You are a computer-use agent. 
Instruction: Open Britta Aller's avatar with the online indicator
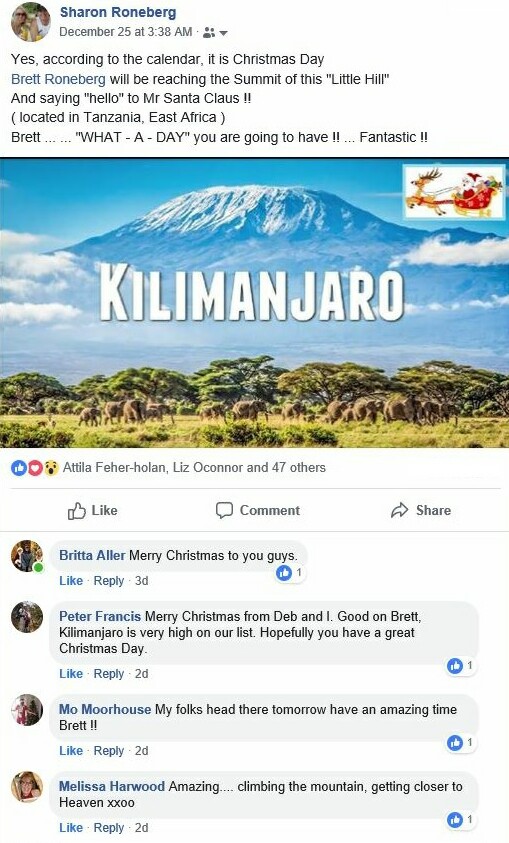point(27,556)
